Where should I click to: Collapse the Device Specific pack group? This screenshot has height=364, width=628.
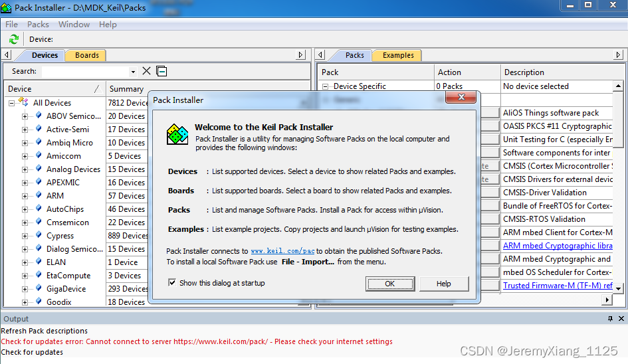pos(325,86)
